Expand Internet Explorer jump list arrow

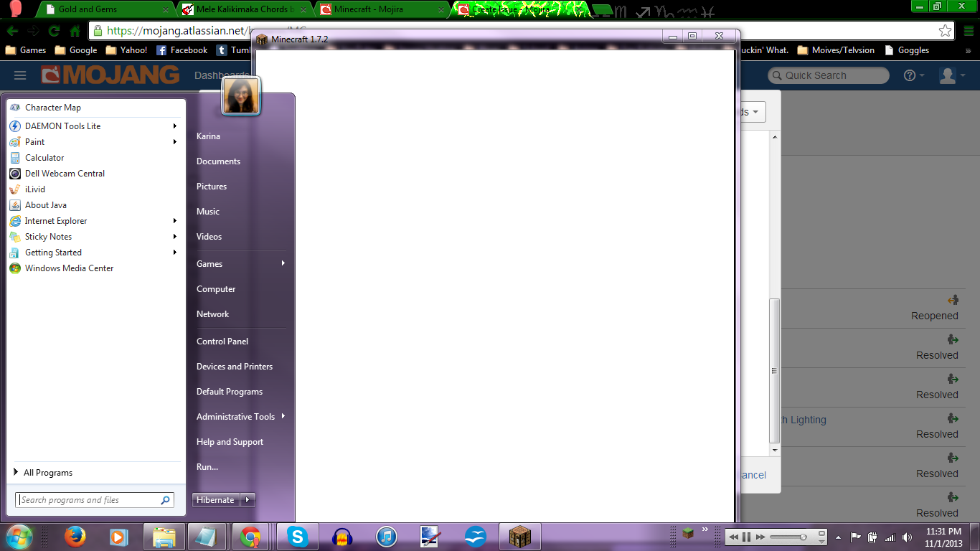pyautogui.click(x=175, y=221)
